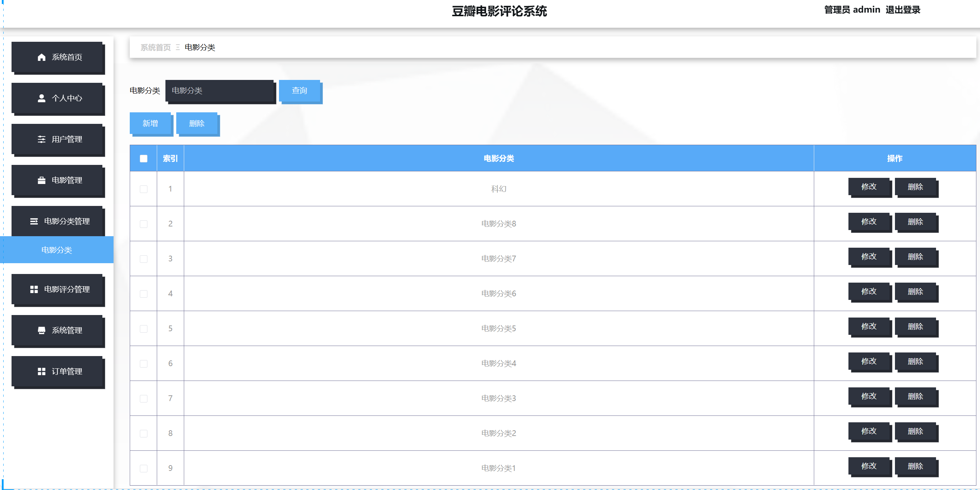Select the checkbox for 电影分类5 row
The width and height of the screenshot is (980, 490).
click(143, 328)
